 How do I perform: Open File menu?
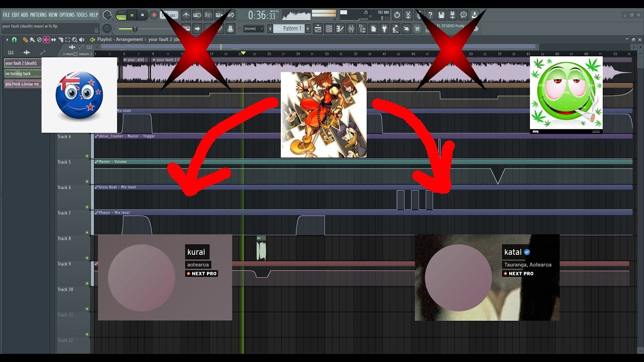[6, 15]
